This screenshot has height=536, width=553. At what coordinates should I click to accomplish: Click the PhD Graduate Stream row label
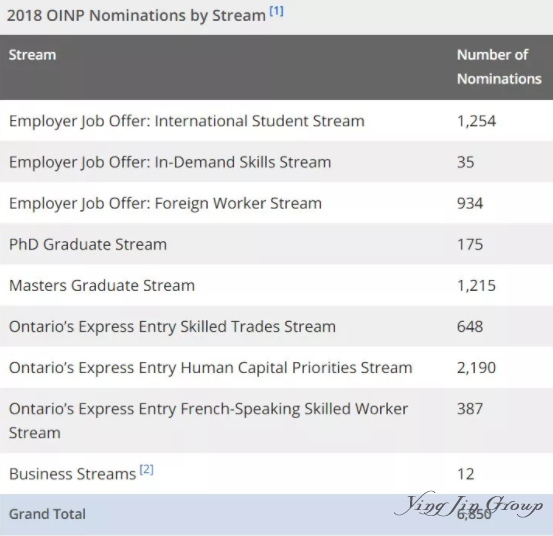pyautogui.click(x=88, y=244)
